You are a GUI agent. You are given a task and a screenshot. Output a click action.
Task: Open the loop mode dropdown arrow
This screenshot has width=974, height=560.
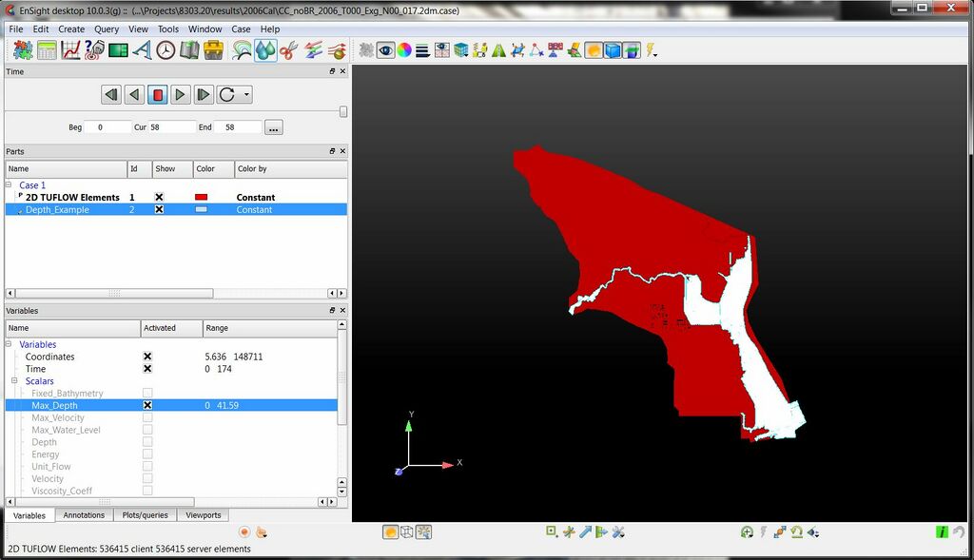[x=247, y=94]
